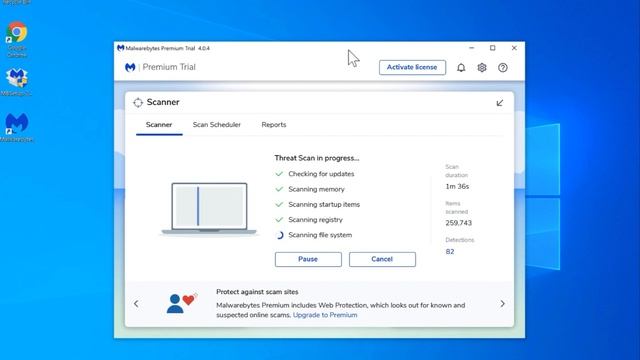Switch to the Scanner tab
Viewport: 640px width, 360px height.
click(159, 125)
